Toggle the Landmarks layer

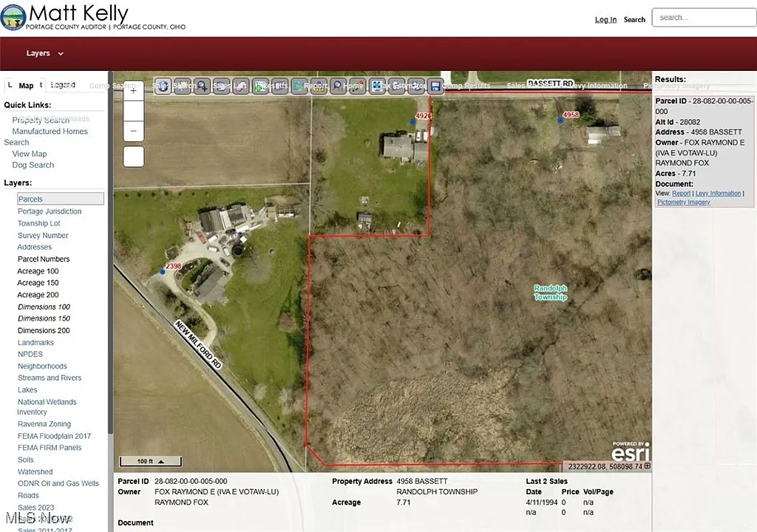click(x=35, y=342)
